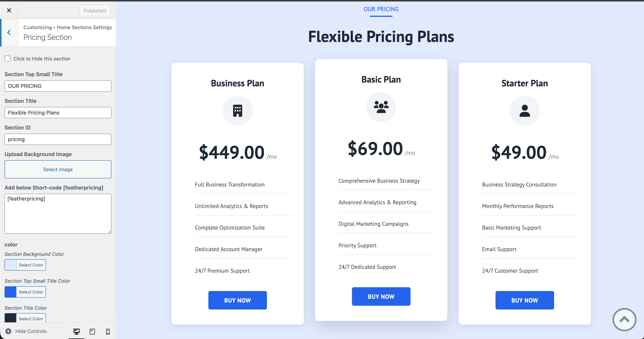Go back with the panel back chevron

[9, 32]
